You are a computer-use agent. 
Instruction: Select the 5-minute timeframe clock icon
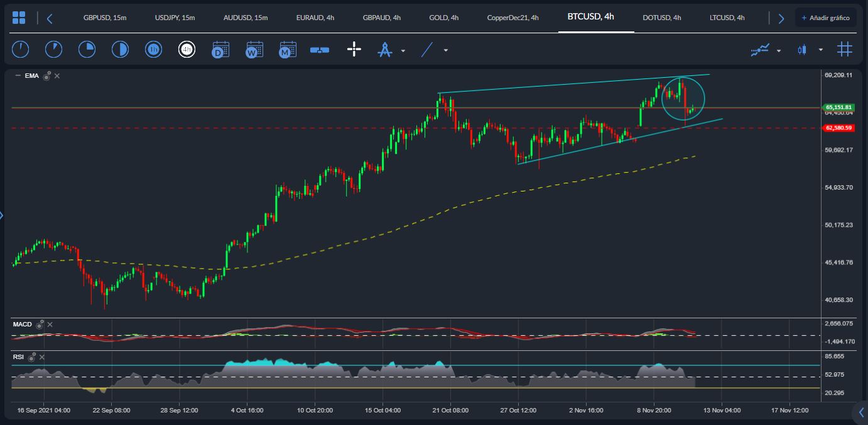(54, 49)
